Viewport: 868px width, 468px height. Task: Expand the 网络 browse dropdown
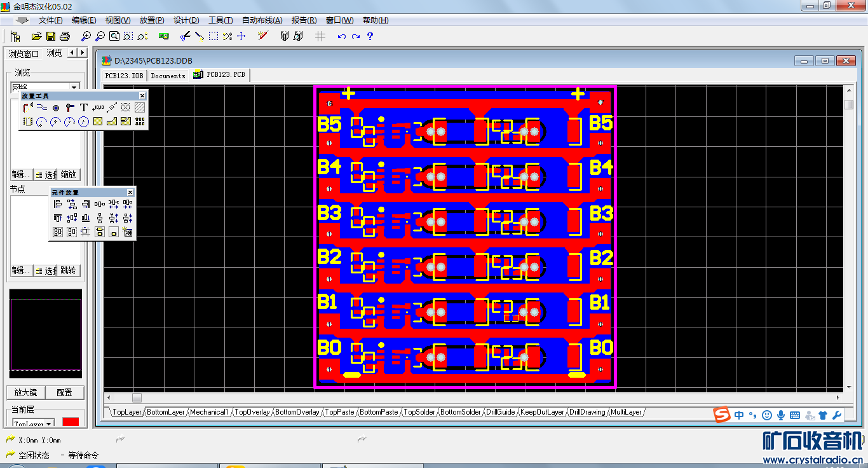click(74, 87)
